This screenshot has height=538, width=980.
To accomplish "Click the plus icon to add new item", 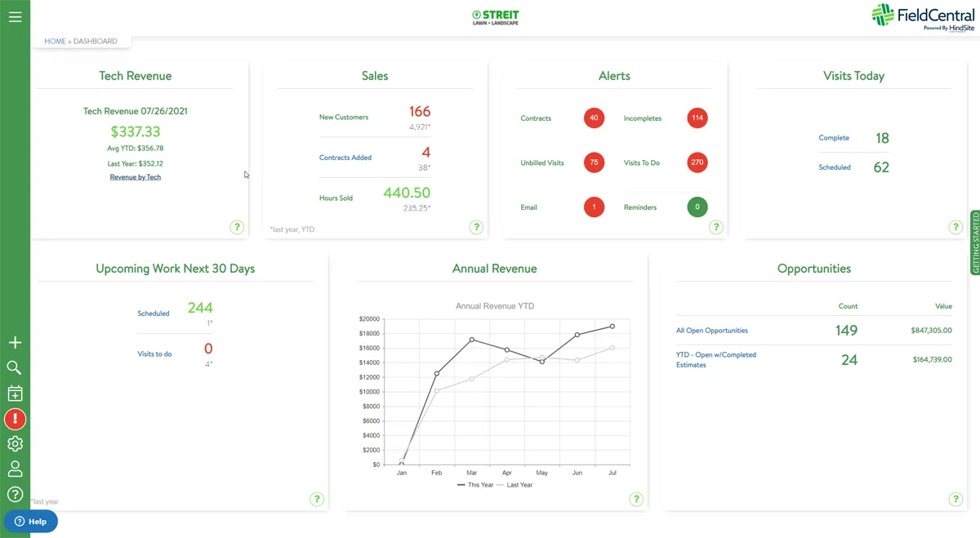I will pyautogui.click(x=15, y=342).
